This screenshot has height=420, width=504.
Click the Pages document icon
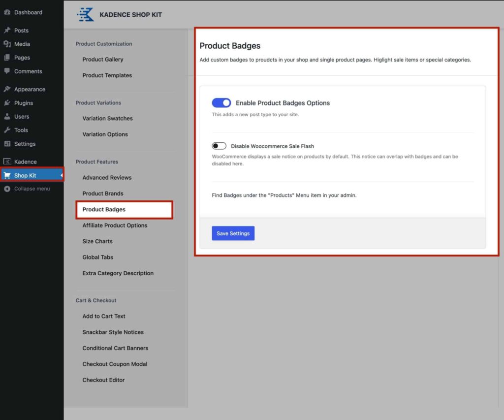pos(7,58)
